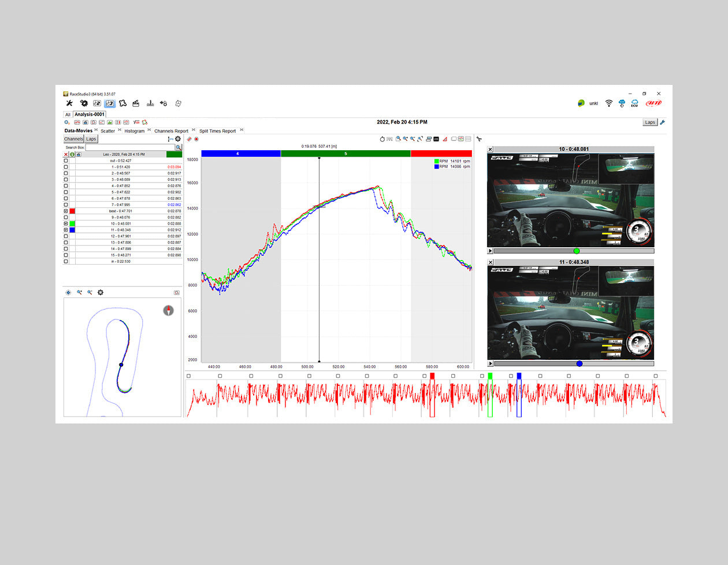Viewport: 728px width, 565px height.
Task: Click the WiFi connection icon
Action: point(608,103)
